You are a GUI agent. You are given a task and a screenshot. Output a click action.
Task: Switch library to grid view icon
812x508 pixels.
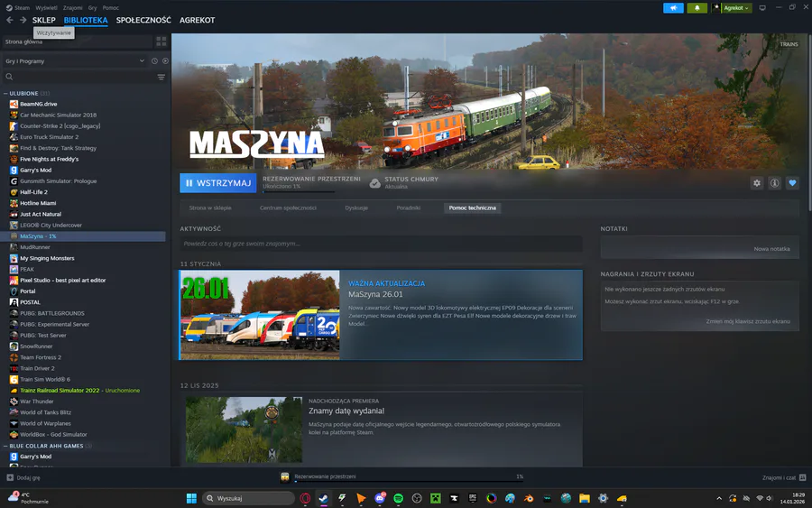point(161,42)
